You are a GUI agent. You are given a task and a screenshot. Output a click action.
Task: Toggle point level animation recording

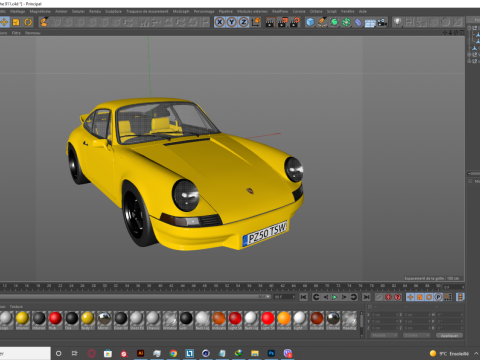(x=448, y=297)
